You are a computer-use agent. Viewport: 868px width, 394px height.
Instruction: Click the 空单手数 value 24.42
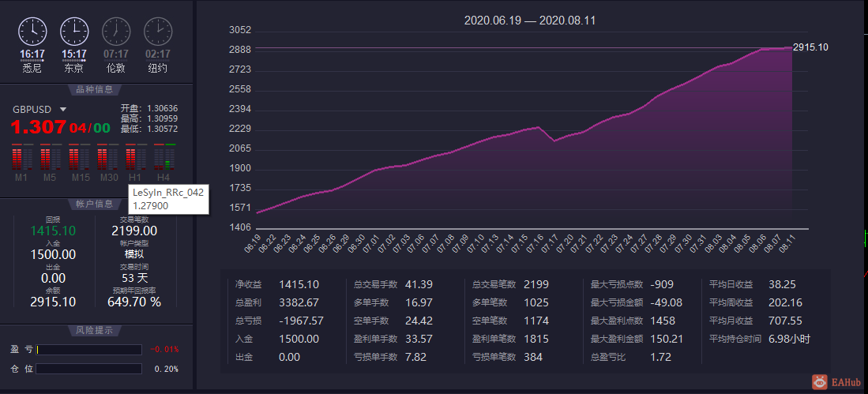(419, 321)
